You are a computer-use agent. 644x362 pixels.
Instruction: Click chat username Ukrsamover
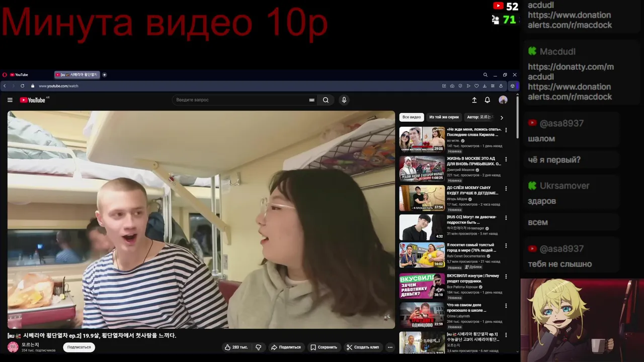coord(565,186)
